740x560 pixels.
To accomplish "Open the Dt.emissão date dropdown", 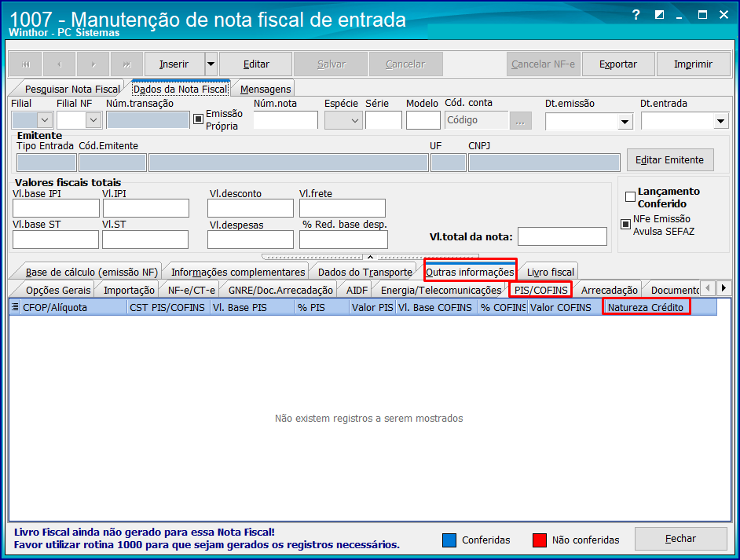I will click(625, 122).
